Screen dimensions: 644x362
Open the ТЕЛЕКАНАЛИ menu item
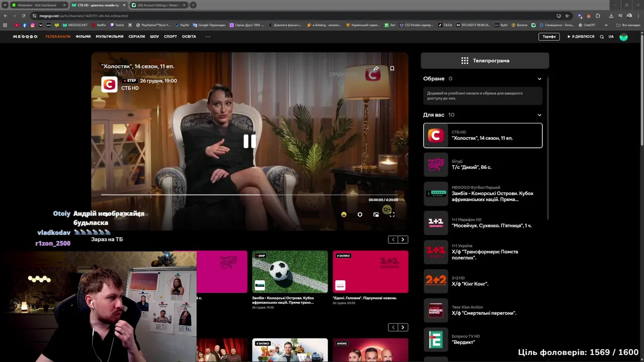(x=58, y=37)
